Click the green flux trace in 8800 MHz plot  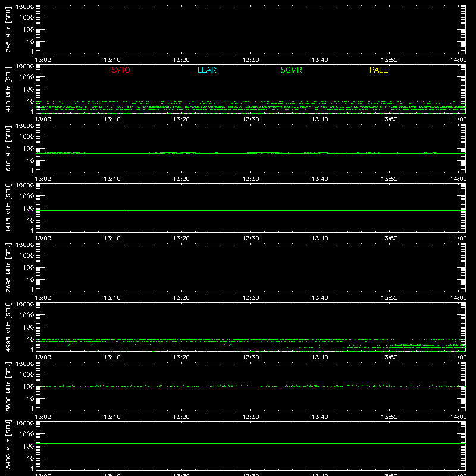click(250, 386)
